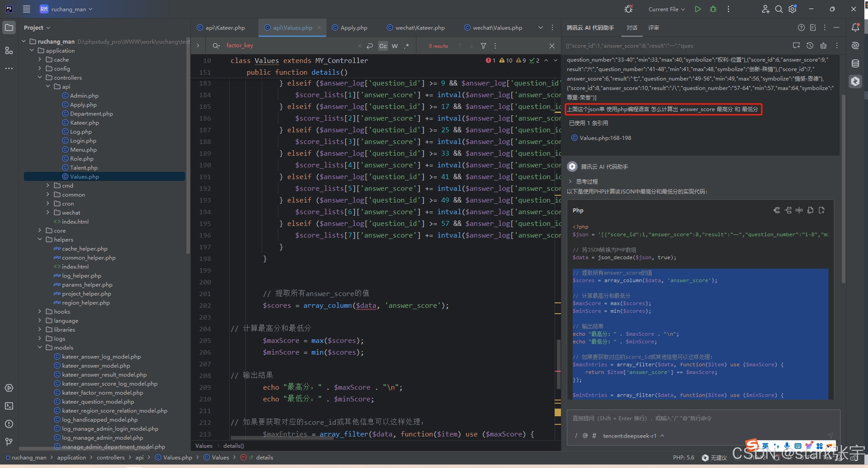Select the 对话 tab in AI panel
Viewport: 868px width, 468px height.
(632, 27)
